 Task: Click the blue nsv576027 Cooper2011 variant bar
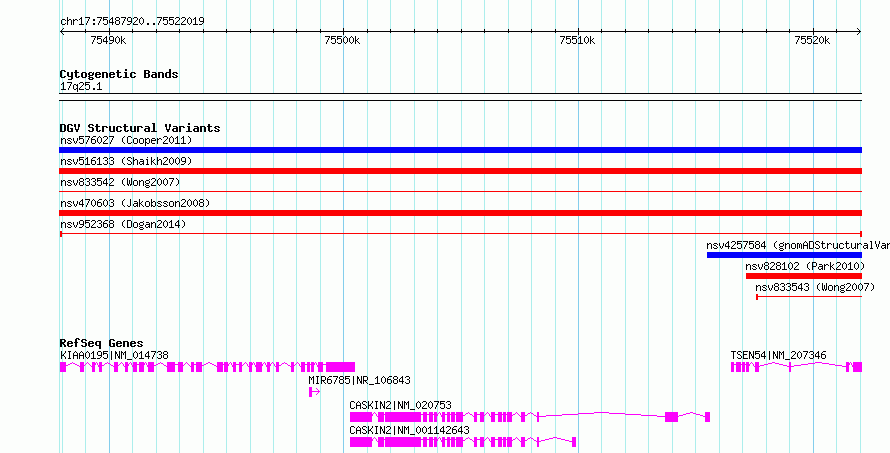[x=460, y=150]
